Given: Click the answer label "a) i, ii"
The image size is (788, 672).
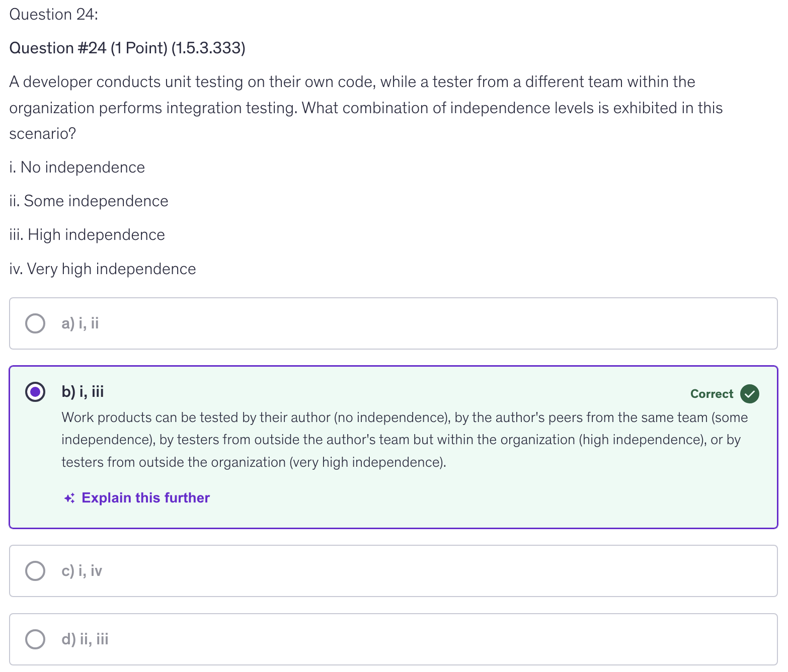Looking at the screenshot, I should pyautogui.click(x=80, y=323).
